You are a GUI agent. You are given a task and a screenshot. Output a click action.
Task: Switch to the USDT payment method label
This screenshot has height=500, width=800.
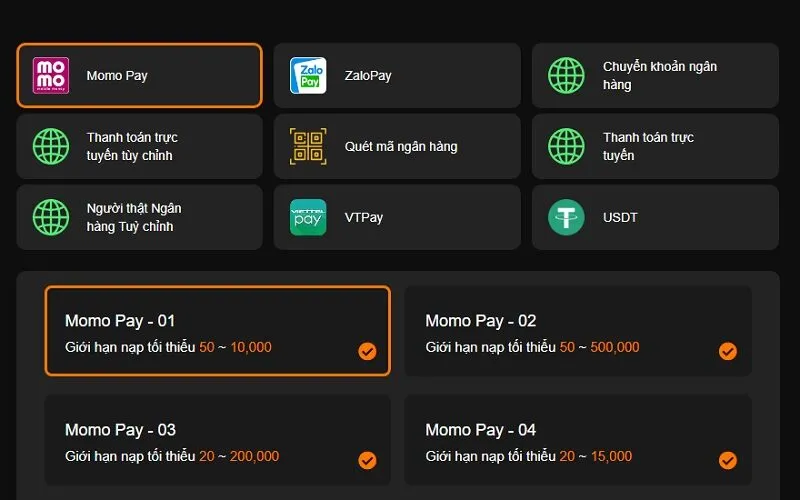620,217
